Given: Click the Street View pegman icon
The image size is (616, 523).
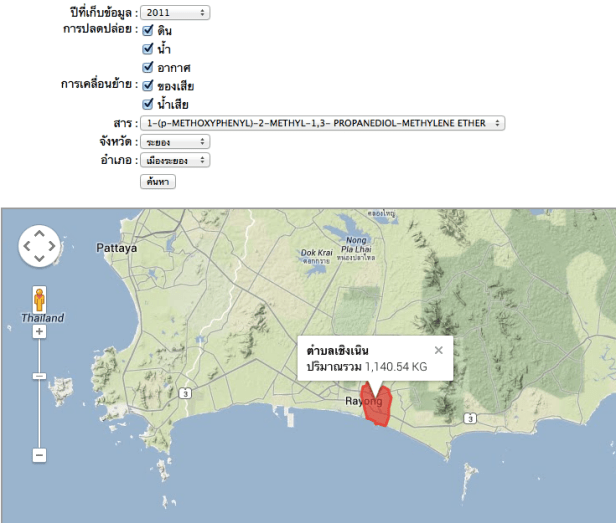Looking at the screenshot, I should click(39, 300).
